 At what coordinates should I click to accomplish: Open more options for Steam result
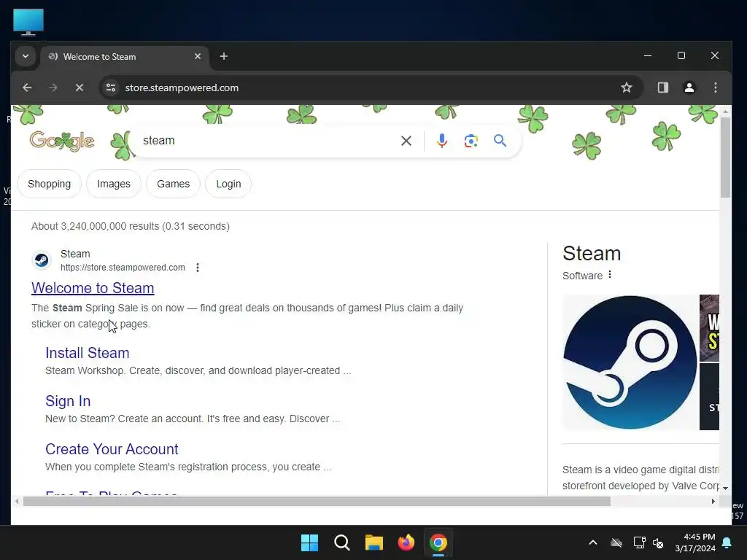click(x=197, y=268)
